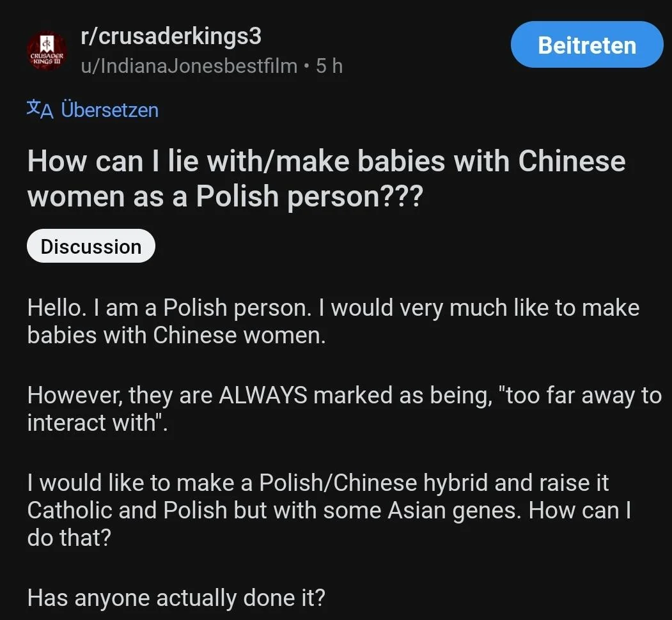
Task: Click the 5 h post timestamp
Action: [329, 65]
